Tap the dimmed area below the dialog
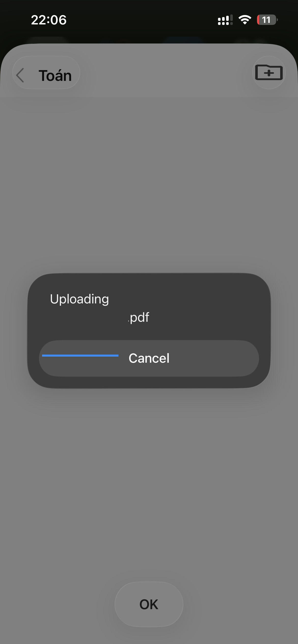 click(x=149, y=483)
